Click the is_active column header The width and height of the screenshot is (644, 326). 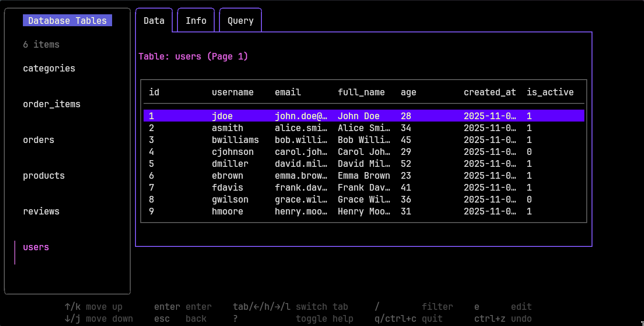coord(550,92)
